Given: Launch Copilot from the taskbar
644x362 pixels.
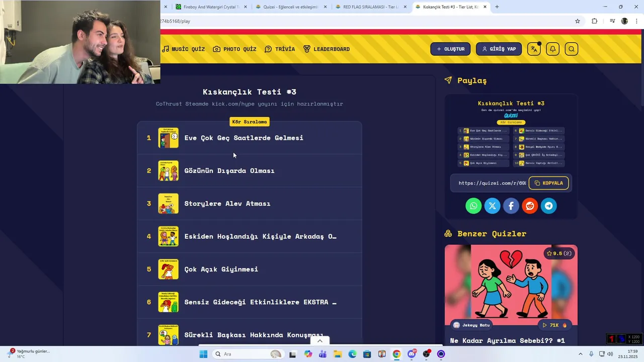Looking at the screenshot, I should (x=308, y=354).
